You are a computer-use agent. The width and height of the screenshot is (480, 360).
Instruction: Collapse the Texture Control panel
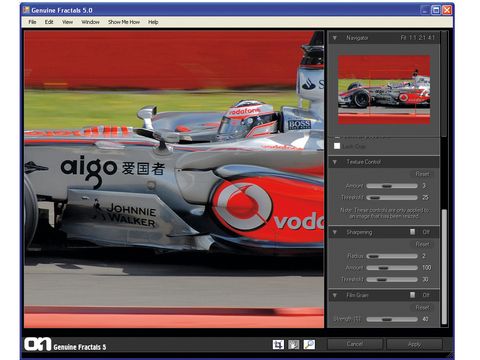point(335,162)
